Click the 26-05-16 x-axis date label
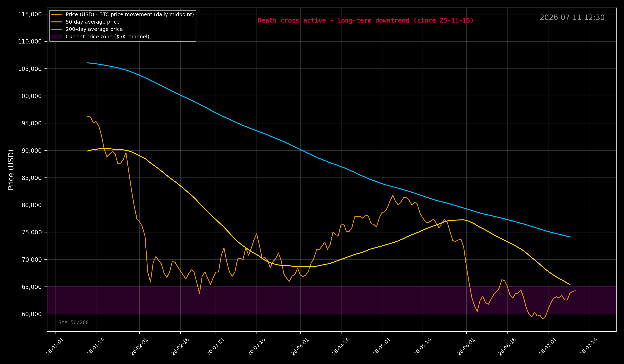This screenshot has height=364, width=624. [x=422, y=347]
